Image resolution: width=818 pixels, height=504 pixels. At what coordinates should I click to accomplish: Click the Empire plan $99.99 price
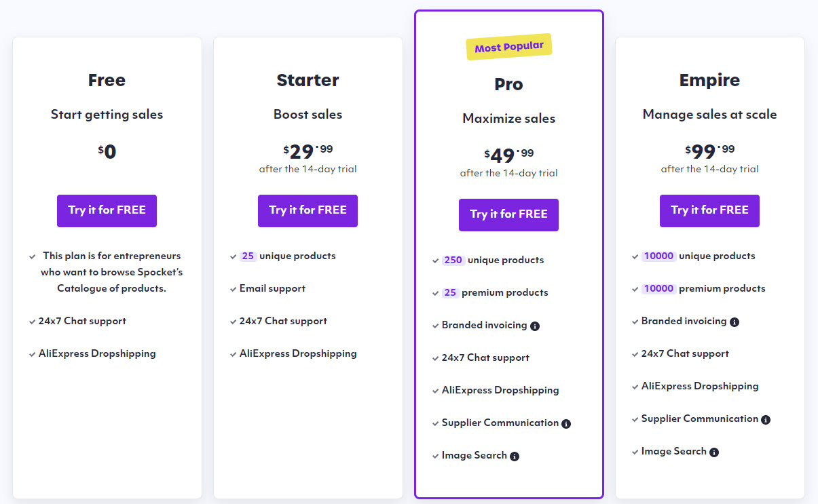click(x=709, y=151)
